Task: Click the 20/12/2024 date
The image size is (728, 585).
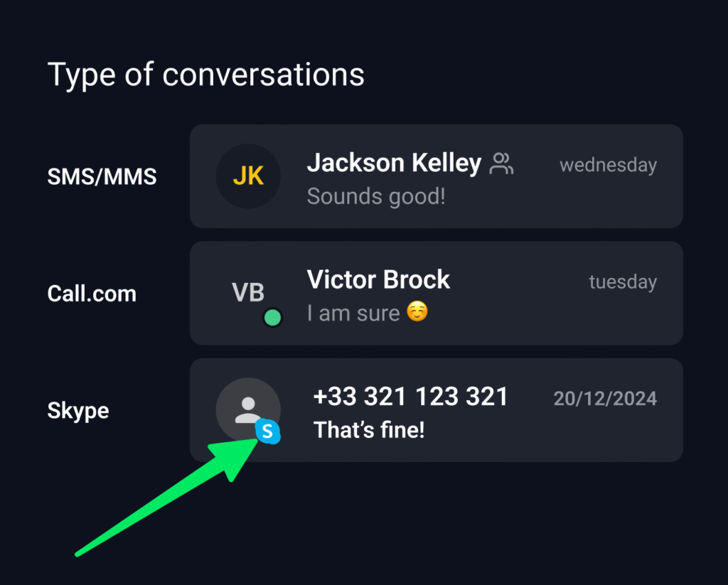Action: pos(605,398)
